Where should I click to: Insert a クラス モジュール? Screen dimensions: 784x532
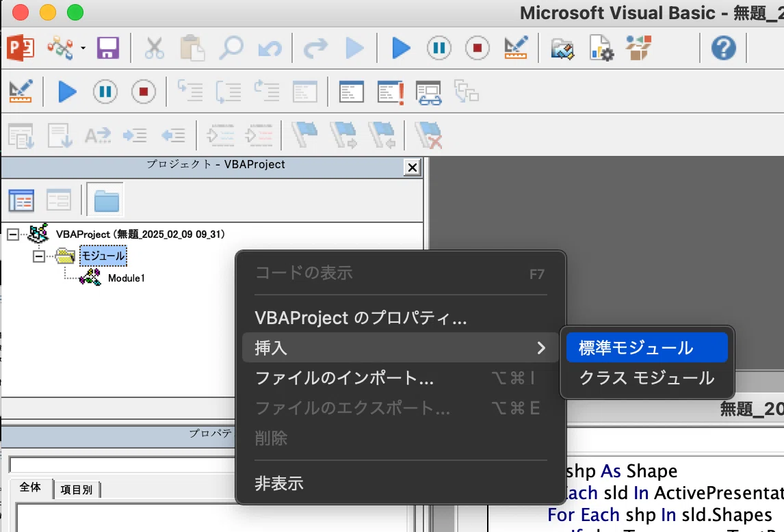(x=646, y=377)
